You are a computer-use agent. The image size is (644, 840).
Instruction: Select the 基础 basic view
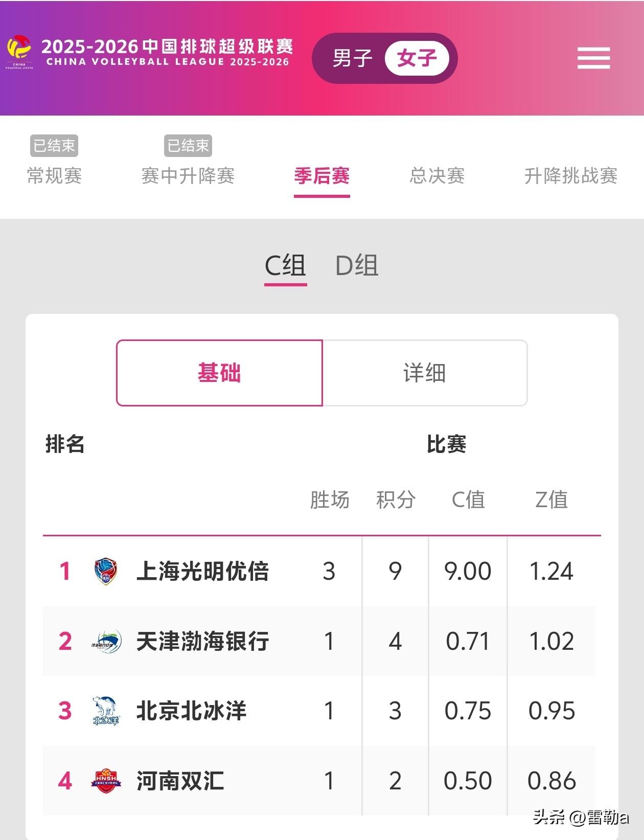point(219,373)
